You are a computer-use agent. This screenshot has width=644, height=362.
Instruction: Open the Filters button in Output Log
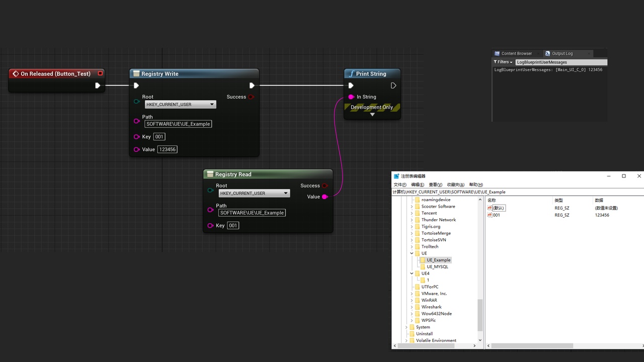[x=503, y=62]
